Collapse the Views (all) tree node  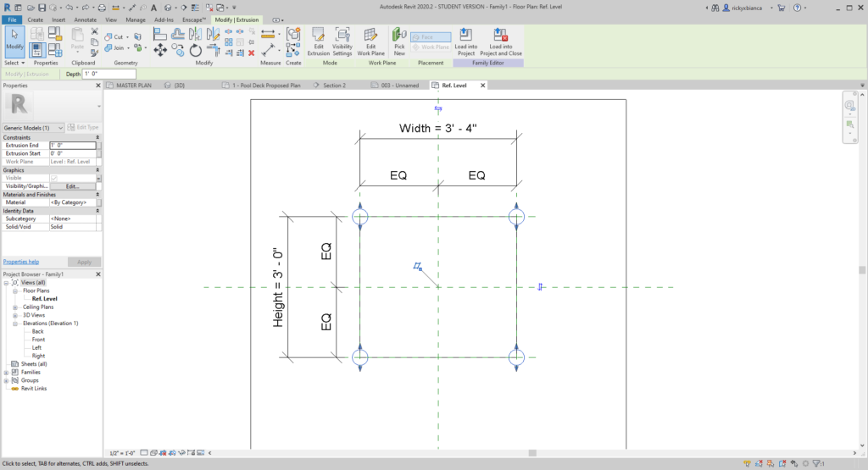6,283
